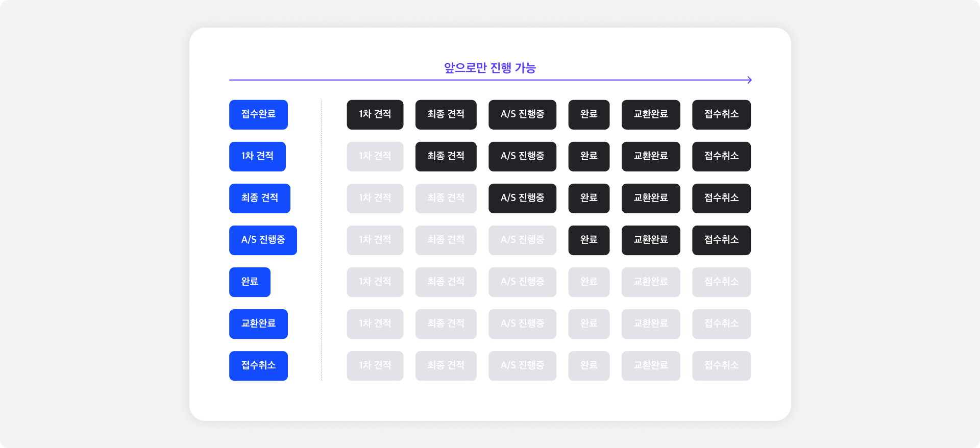Click disabled A/S 진행중 in the A/S 진행중 row

click(522, 240)
